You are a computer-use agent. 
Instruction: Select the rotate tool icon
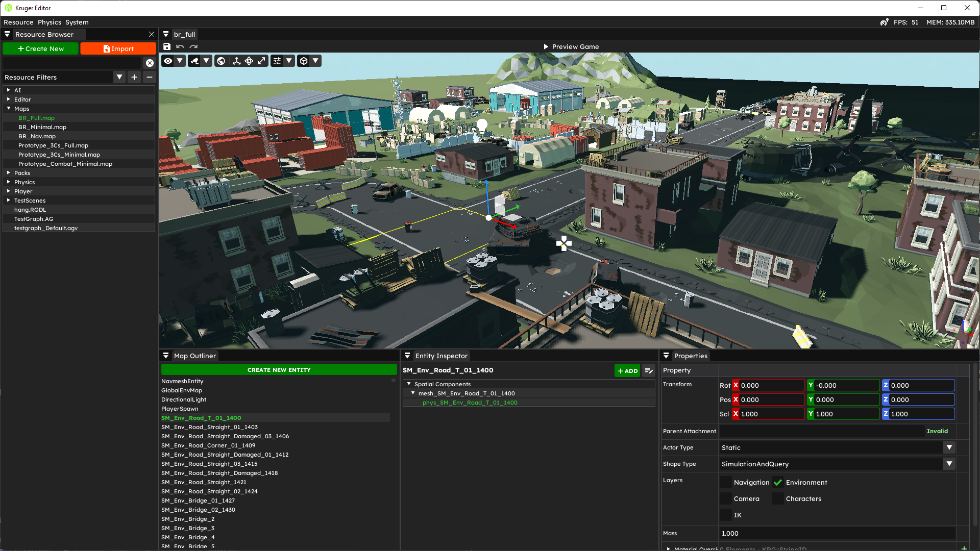pyautogui.click(x=249, y=61)
